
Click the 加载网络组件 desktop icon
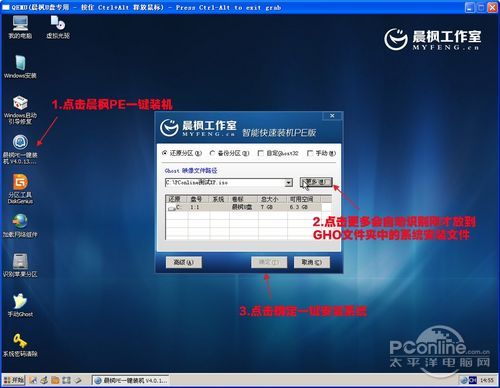point(20,226)
